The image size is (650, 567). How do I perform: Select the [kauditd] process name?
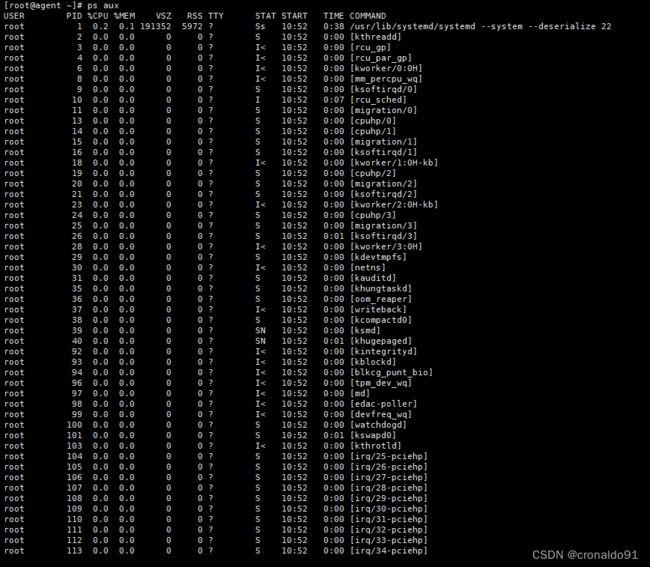[x=373, y=278]
